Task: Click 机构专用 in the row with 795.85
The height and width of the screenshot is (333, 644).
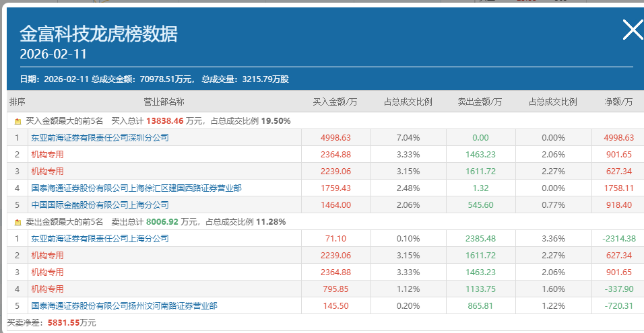Action: [47, 289]
